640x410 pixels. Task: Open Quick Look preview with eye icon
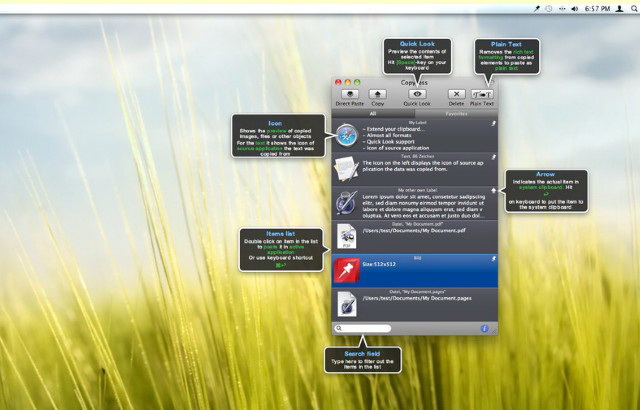pyautogui.click(x=416, y=94)
